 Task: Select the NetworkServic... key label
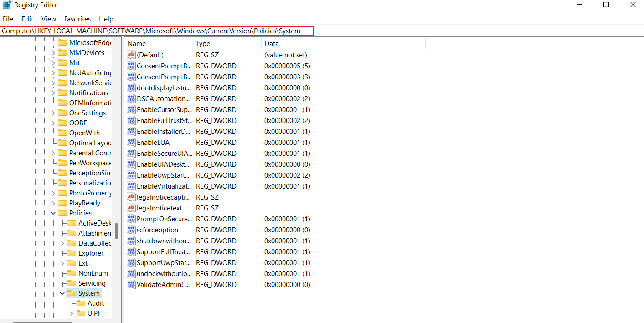coord(90,83)
